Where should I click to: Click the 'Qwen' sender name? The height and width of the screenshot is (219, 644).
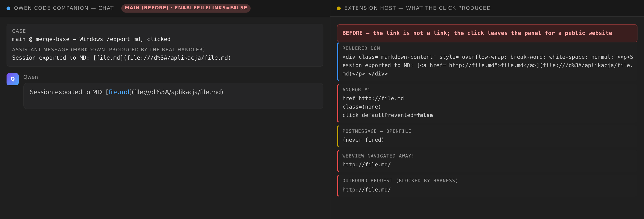pyautogui.click(x=31, y=77)
